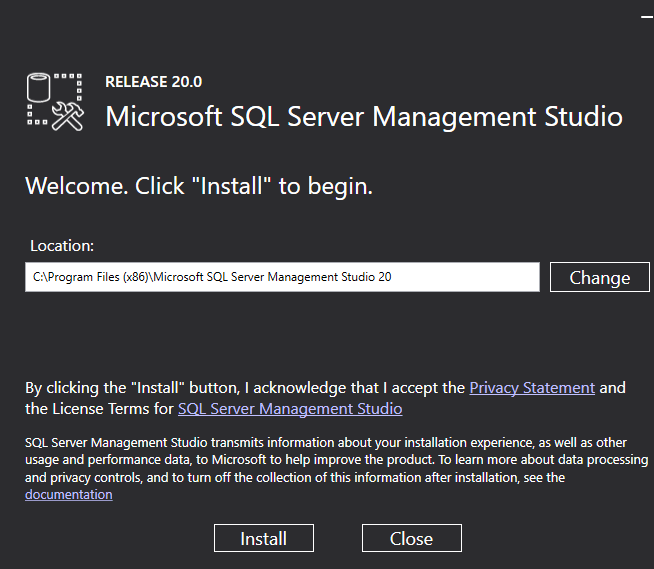Screen dimensions: 654x569
Task: Open the SQL Server Management Studio license link
Action: (290, 408)
